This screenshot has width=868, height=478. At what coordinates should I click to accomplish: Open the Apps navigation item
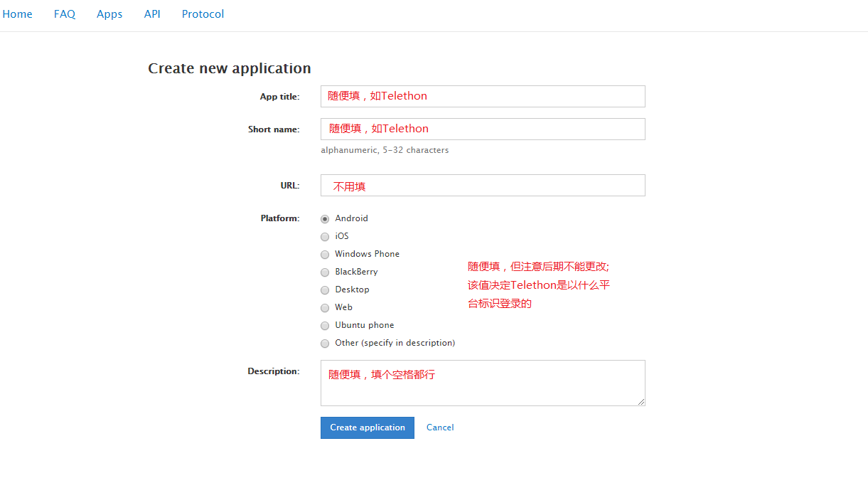(109, 14)
